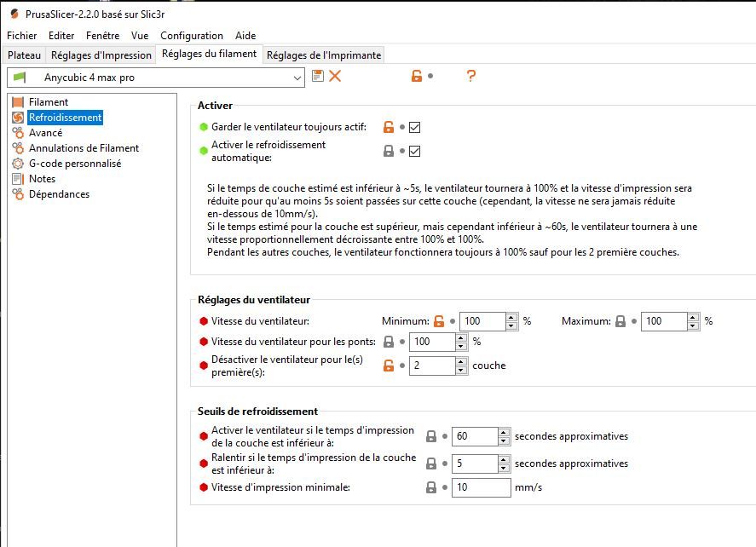Click the orange unlock icon next to Minimum
This screenshot has height=547, width=756.
click(x=439, y=321)
